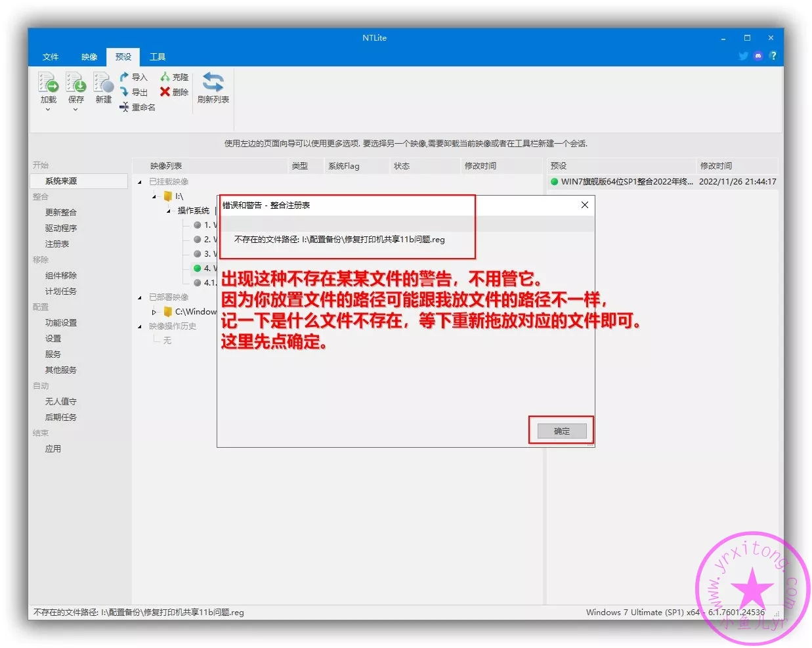Close the 错误和警告 dialog with its X
812x648 pixels.
(584, 205)
